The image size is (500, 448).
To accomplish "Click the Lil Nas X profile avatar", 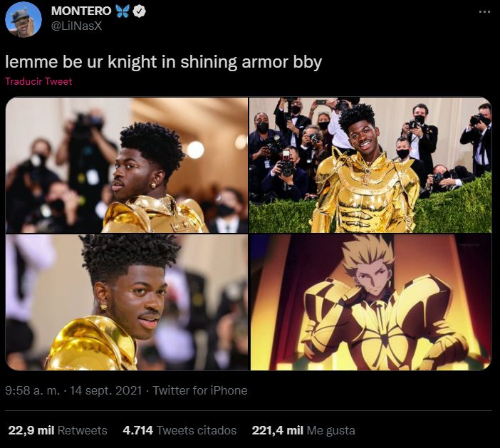I will [x=23, y=20].
